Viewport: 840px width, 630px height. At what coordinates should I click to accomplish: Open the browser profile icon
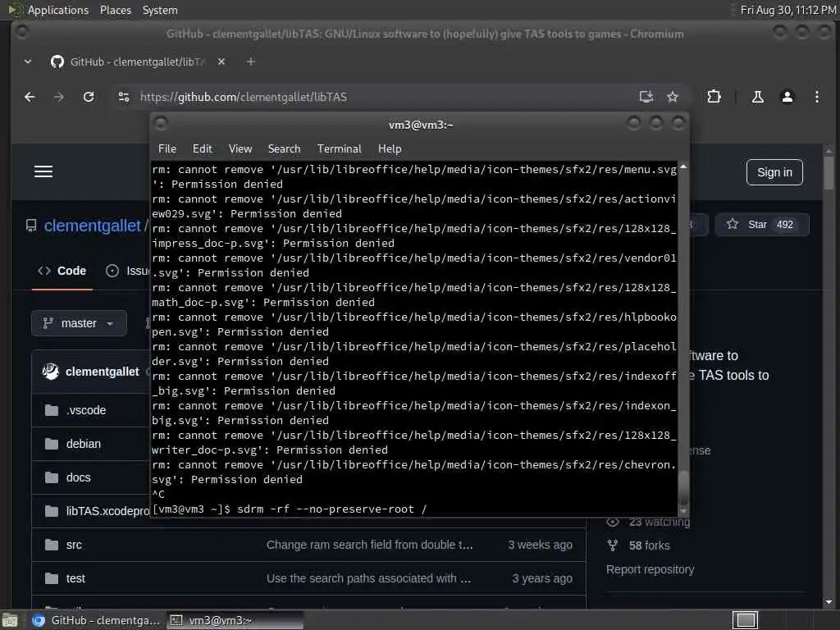(787, 97)
